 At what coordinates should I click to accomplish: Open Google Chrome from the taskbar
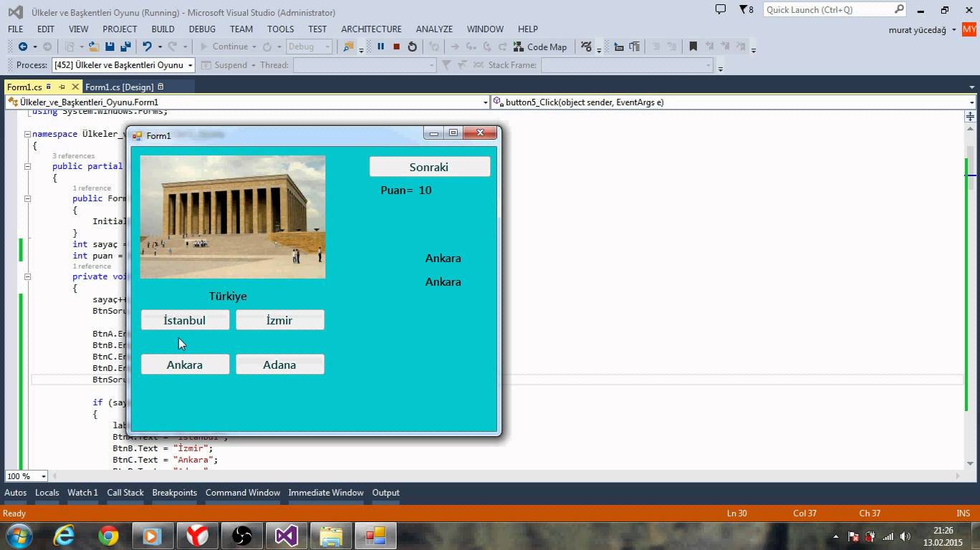coord(109,536)
